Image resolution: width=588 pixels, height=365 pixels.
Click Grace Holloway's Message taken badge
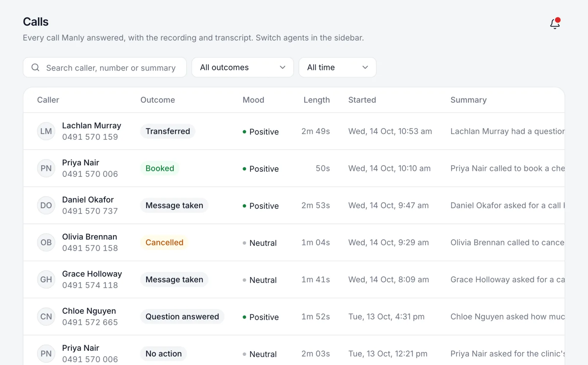coord(174,280)
